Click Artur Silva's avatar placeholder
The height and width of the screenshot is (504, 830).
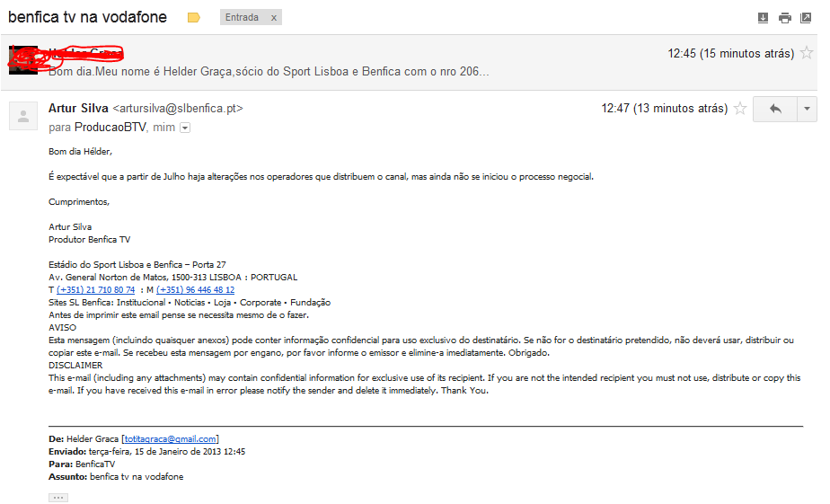[22, 116]
